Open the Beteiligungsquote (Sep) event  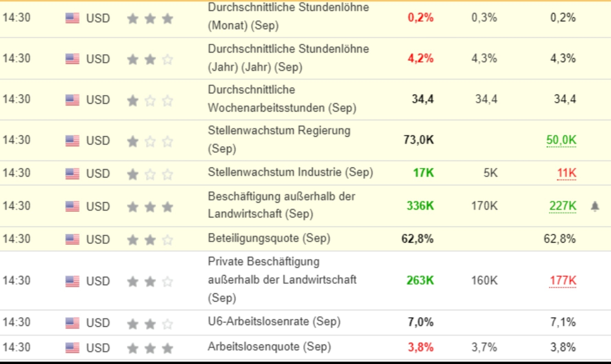269,238
